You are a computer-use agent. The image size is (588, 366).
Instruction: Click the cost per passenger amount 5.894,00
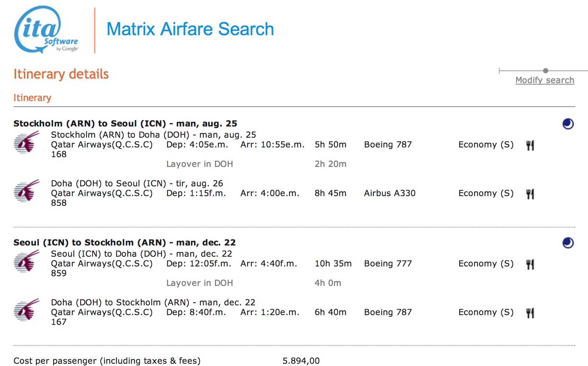[301, 361]
